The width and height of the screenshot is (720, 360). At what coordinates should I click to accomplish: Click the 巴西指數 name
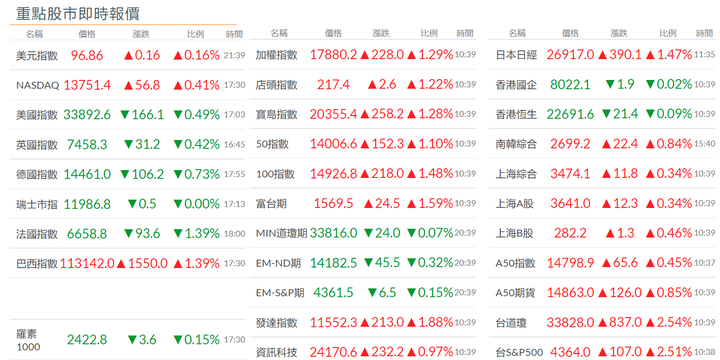click(x=37, y=264)
